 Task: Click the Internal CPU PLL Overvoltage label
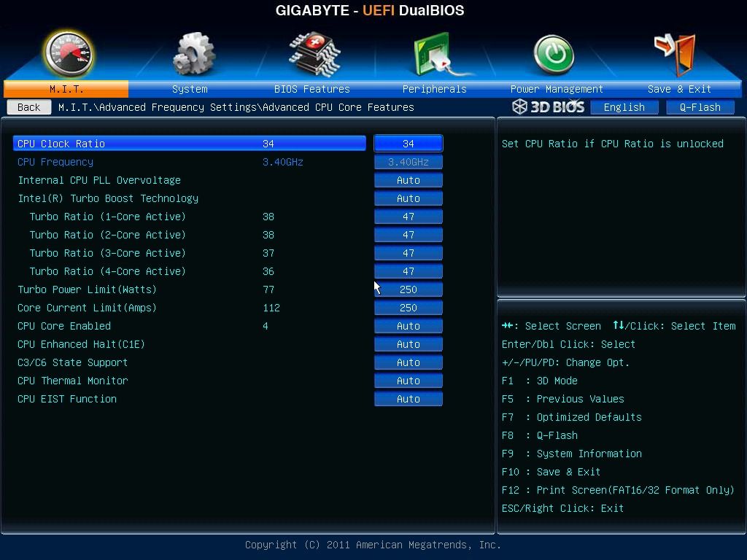click(99, 180)
